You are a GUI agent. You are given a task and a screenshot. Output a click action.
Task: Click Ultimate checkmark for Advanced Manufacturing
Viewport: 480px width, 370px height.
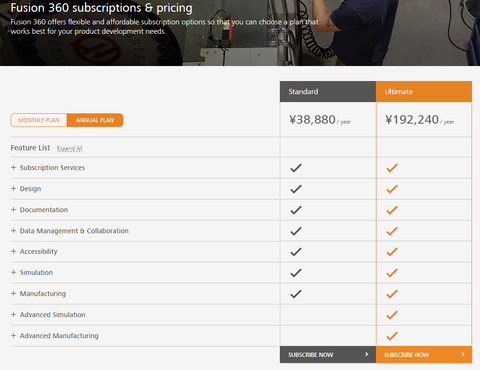tap(392, 336)
